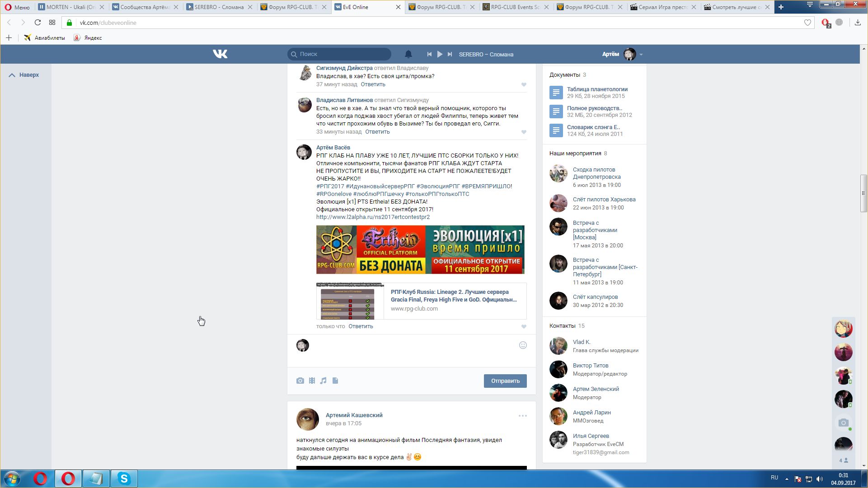
Task: Open Яндекс bookmark
Action: click(88, 38)
